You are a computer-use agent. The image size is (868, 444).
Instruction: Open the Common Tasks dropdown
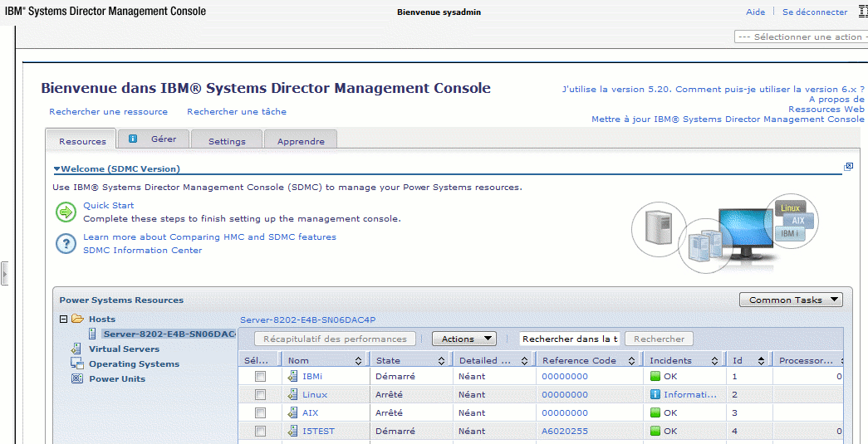[x=791, y=300]
